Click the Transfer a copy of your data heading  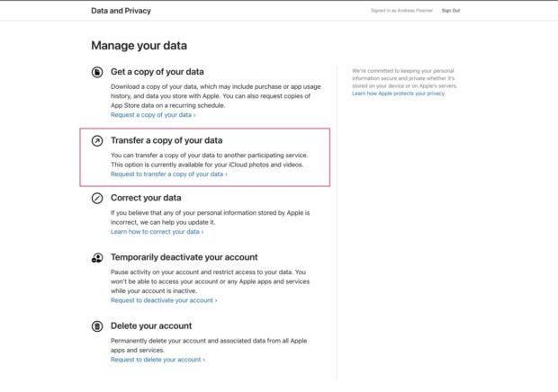[166, 141]
